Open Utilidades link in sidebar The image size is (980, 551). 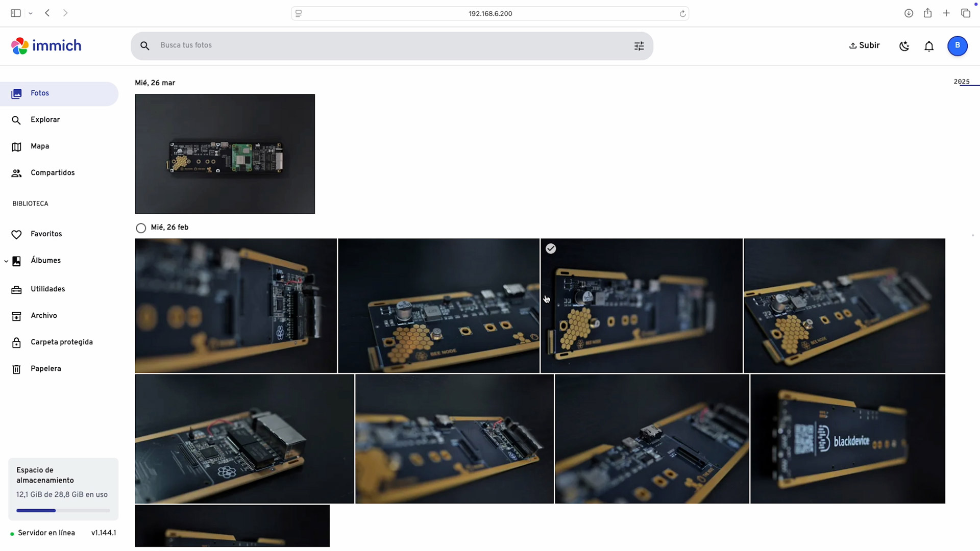(x=47, y=289)
